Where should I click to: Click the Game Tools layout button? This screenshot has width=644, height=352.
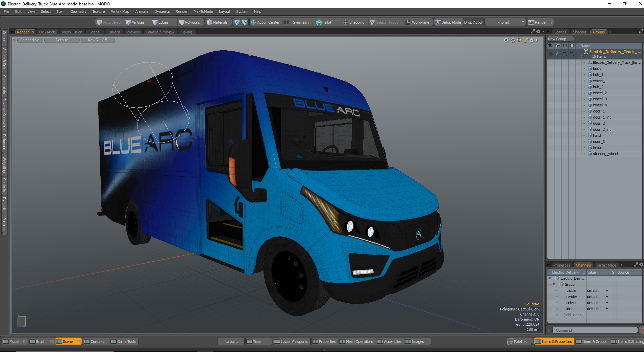[123, 342]
